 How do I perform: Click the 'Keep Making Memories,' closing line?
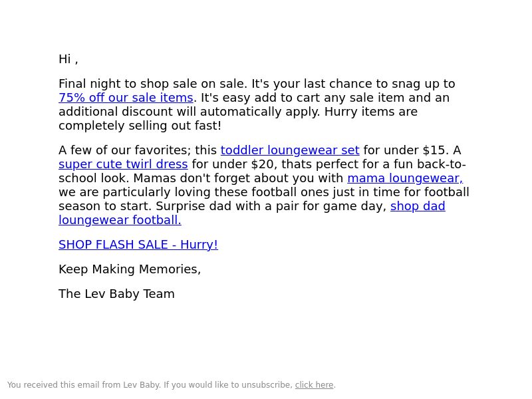coord(130,269)
